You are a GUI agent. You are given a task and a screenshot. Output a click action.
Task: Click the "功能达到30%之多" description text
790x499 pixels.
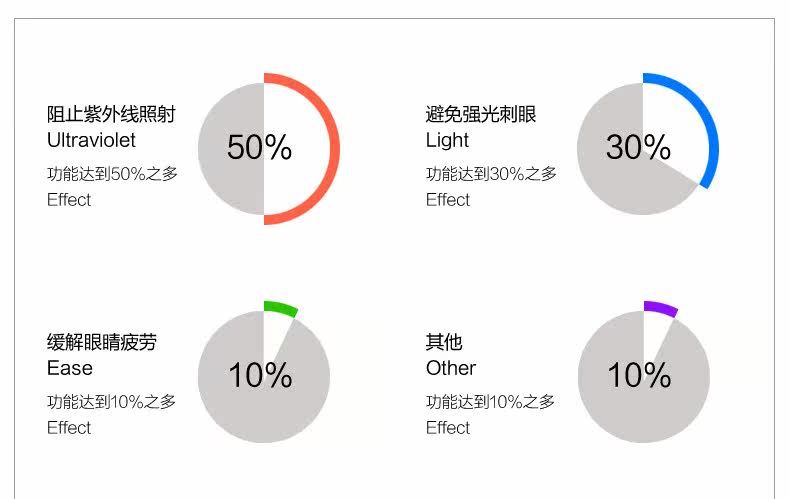[x=491, y=174]
